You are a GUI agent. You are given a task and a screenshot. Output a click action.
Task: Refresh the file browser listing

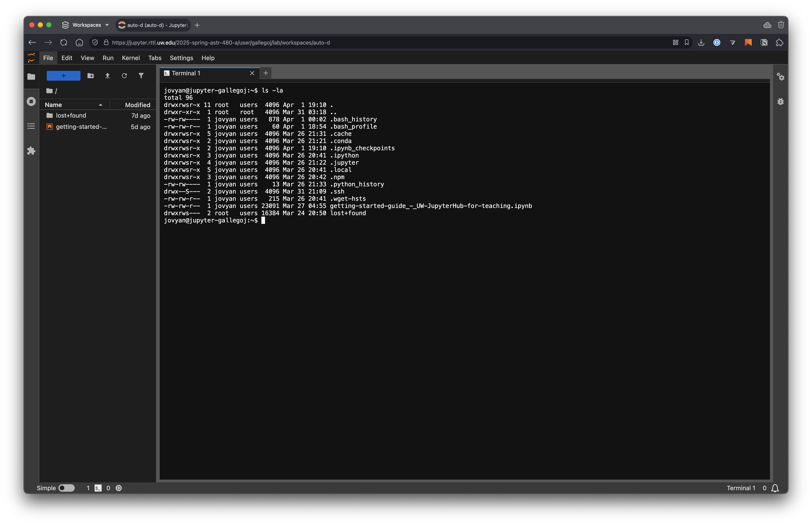(x=124, y=76)
